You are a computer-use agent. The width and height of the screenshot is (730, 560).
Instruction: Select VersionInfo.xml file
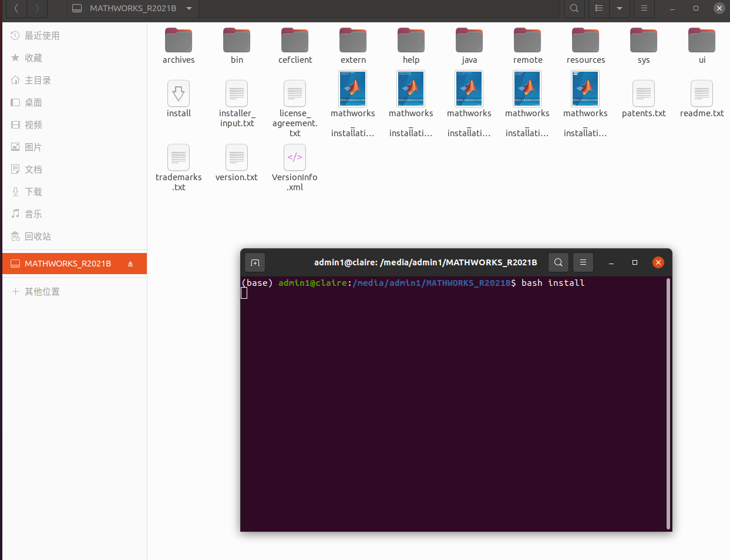click(x=295, y=168)
